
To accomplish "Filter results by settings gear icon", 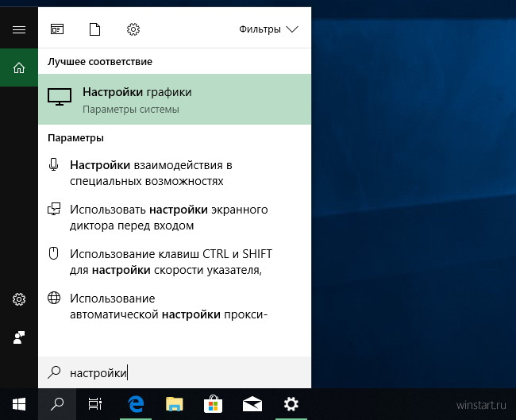I will pyautogui.click(x=133, y=29).
